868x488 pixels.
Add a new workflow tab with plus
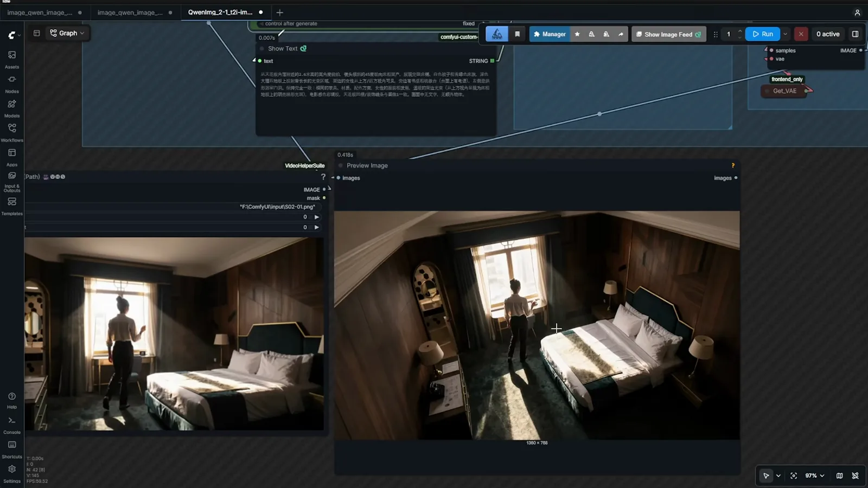[x=280, y=12]
